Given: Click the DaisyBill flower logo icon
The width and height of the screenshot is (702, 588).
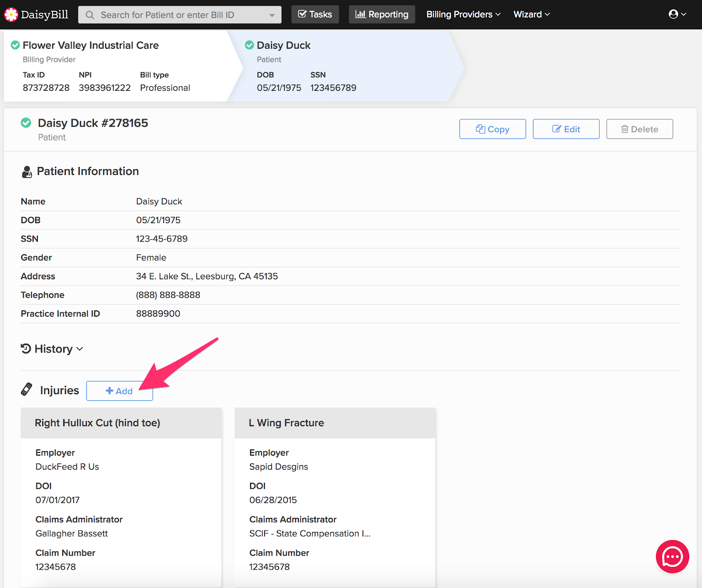Looking at the screenshot, I should point(11,14).
